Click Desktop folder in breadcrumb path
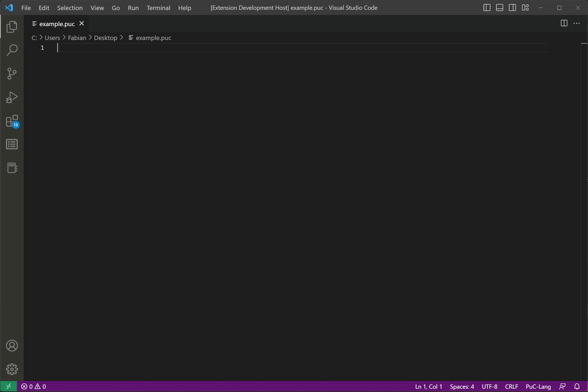 pos(106,38)
